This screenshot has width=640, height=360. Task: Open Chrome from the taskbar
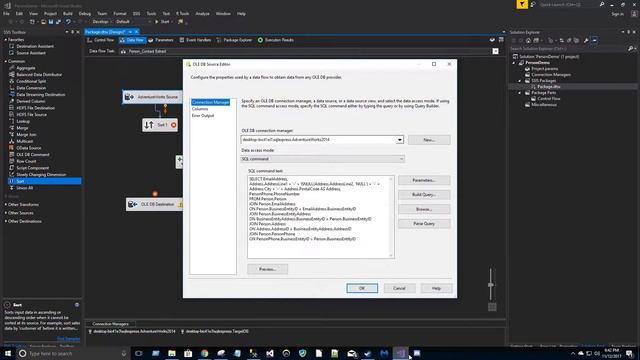[x=204, y=353]
